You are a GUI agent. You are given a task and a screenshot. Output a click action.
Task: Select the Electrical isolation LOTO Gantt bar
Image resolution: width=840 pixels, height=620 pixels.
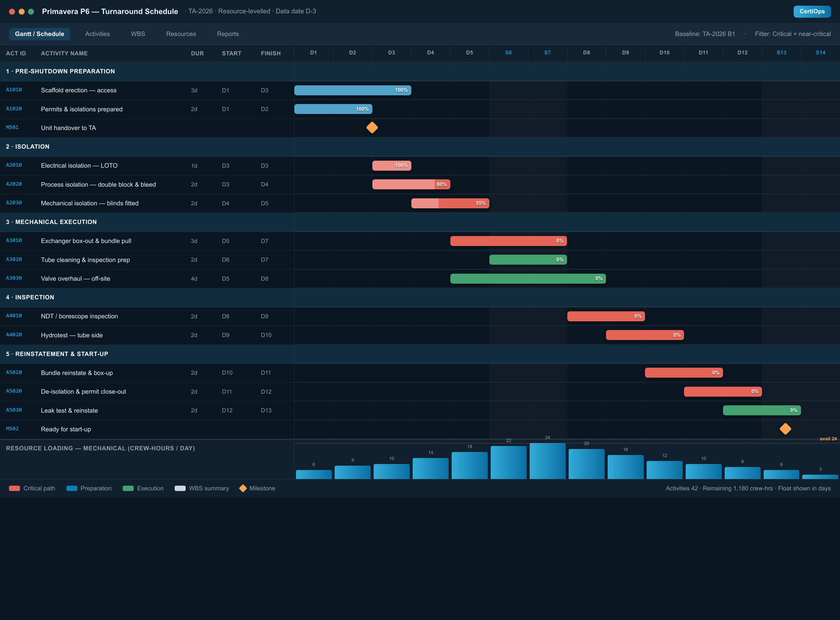pyautogui.click(x=391, y=166)
